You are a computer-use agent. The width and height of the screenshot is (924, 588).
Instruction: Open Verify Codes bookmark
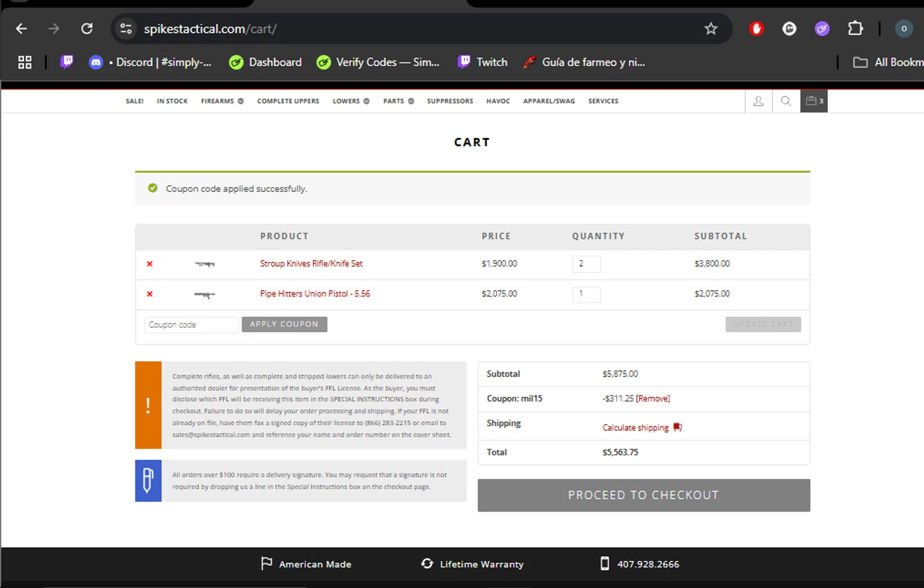tap(378, 62)
